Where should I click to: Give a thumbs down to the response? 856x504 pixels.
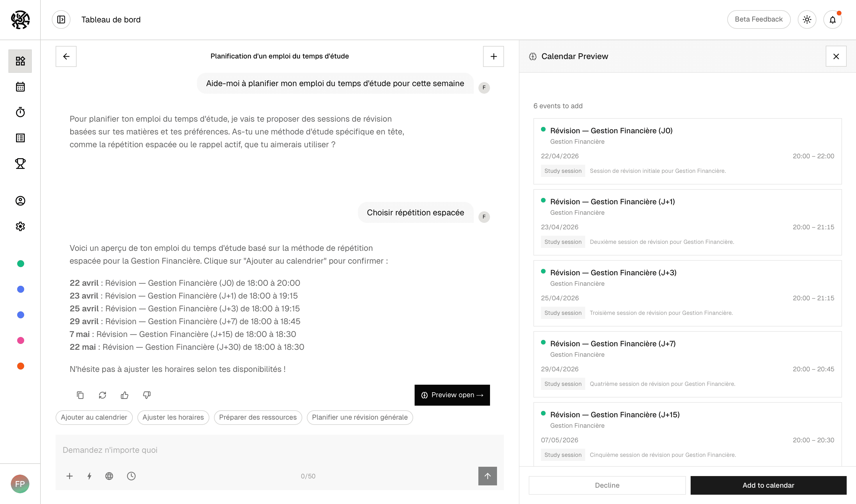coord(146,395)
